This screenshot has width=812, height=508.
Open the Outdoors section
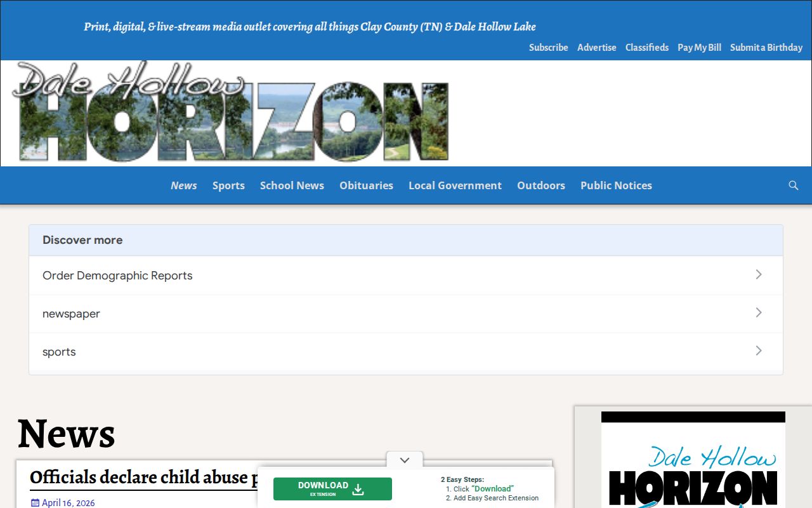[541, 185]
